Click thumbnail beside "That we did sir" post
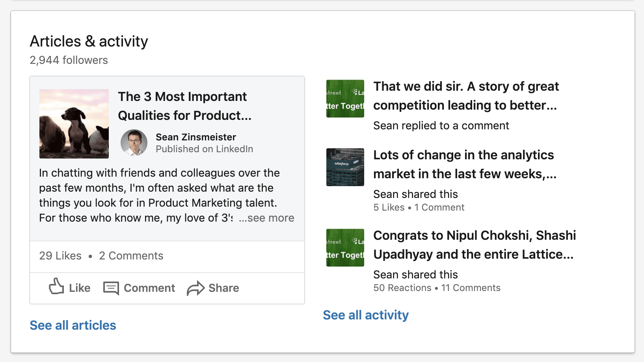The image size is (644, 362). tap(345, 99)
